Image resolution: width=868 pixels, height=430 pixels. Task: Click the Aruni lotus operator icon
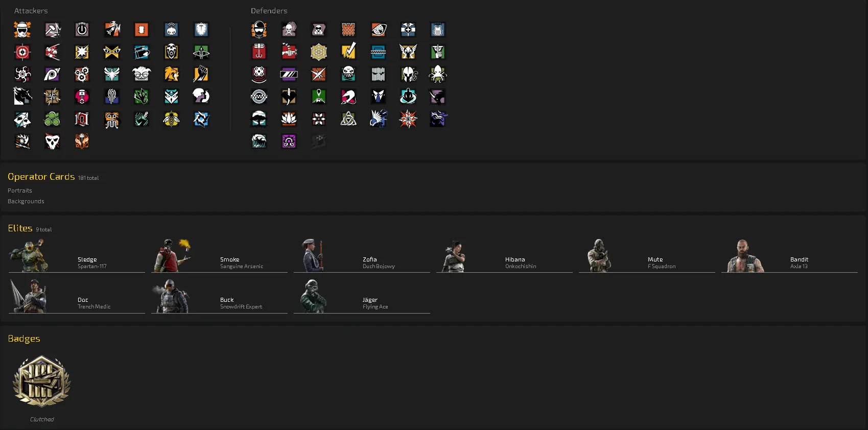[x=289, y=119]
